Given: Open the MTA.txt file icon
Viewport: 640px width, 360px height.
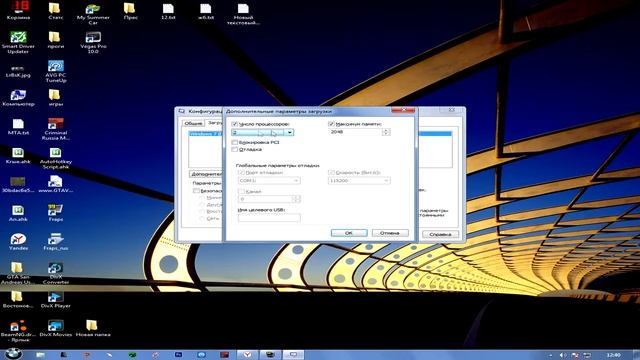Looking at the screenshot, I should [x=18, y=127].
